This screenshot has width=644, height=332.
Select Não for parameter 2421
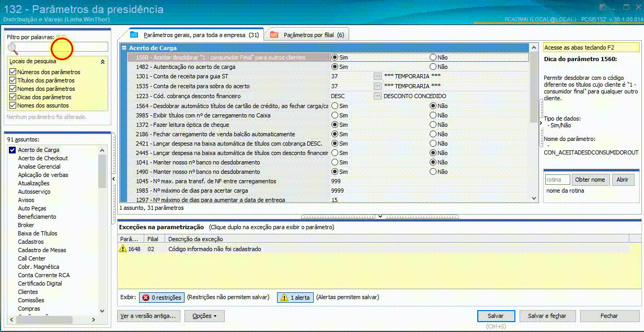click(x=433, y=144)
